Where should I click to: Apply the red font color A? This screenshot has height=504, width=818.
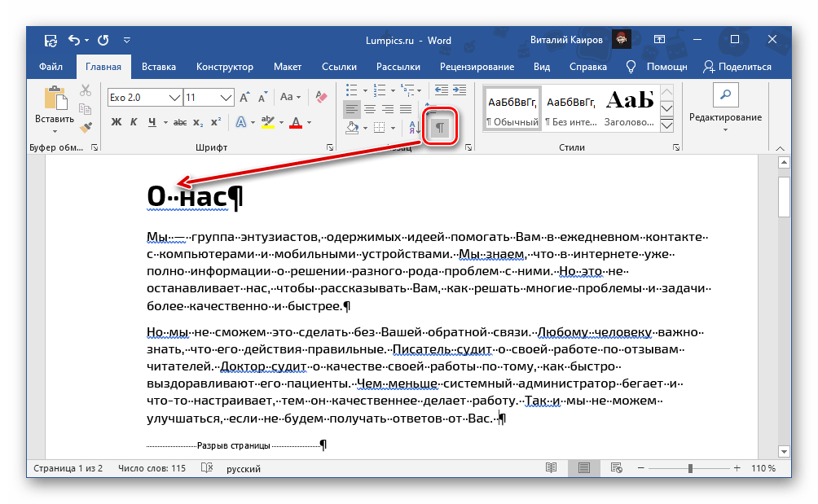296,122
